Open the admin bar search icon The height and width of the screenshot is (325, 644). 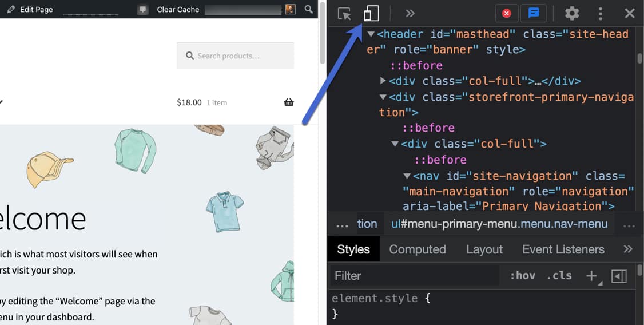click(309, 9)
